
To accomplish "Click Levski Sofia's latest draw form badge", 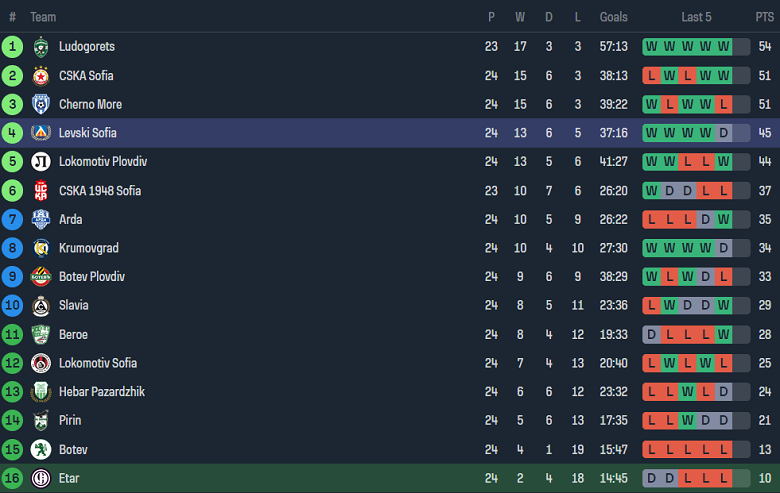I will coord(724,133).
